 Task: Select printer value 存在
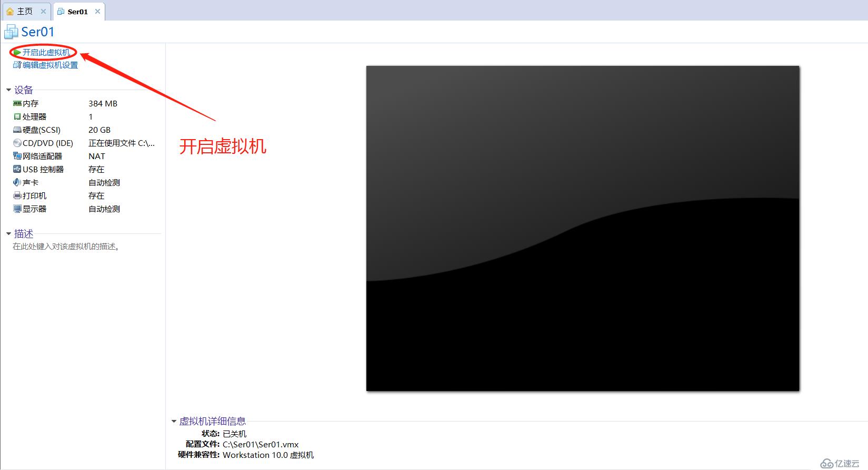click(x=96, y=196)
